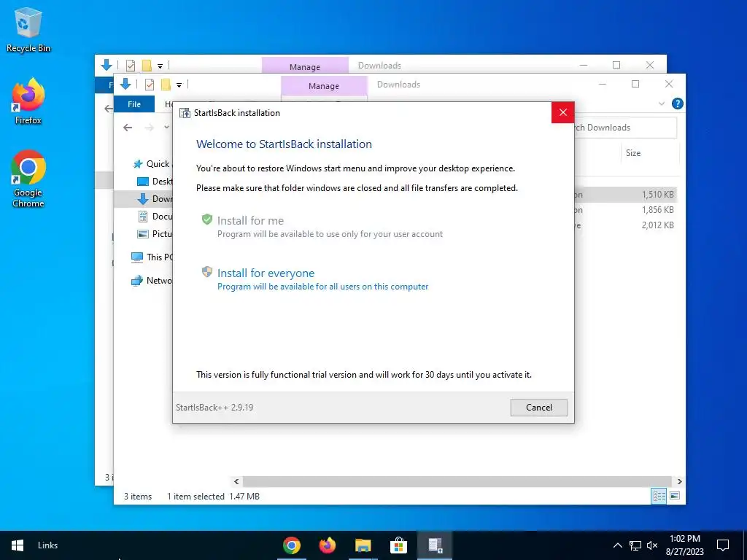Open Microsoft Store from the taskbar
This screenshot has width=747, height=560.
(x=399, y=545)
